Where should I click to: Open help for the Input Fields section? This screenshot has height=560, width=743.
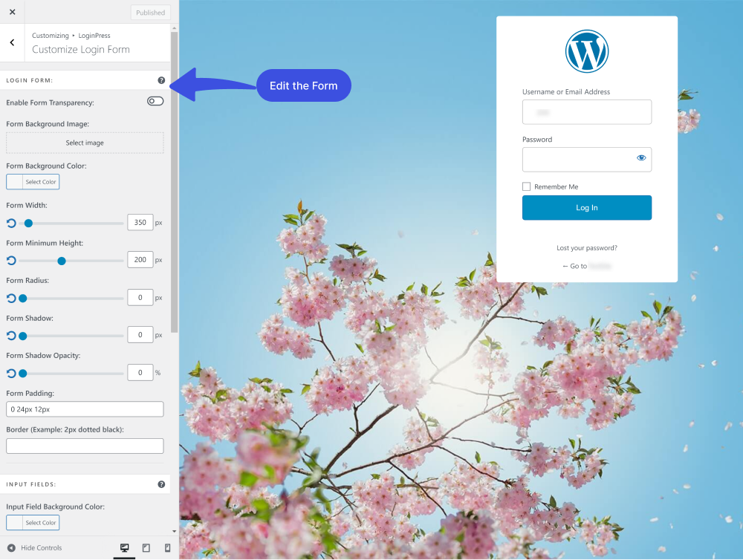pos(161,484)
